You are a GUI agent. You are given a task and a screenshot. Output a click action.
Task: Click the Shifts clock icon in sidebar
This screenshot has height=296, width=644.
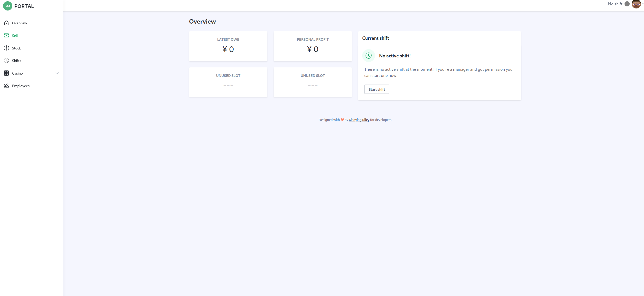point(6,61)
